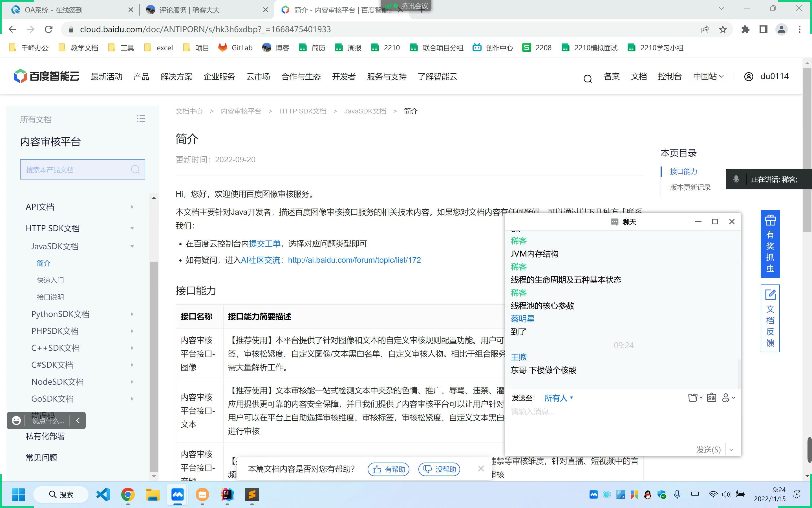
Task: Open File Explorer from taskbar
Action: 153,494
